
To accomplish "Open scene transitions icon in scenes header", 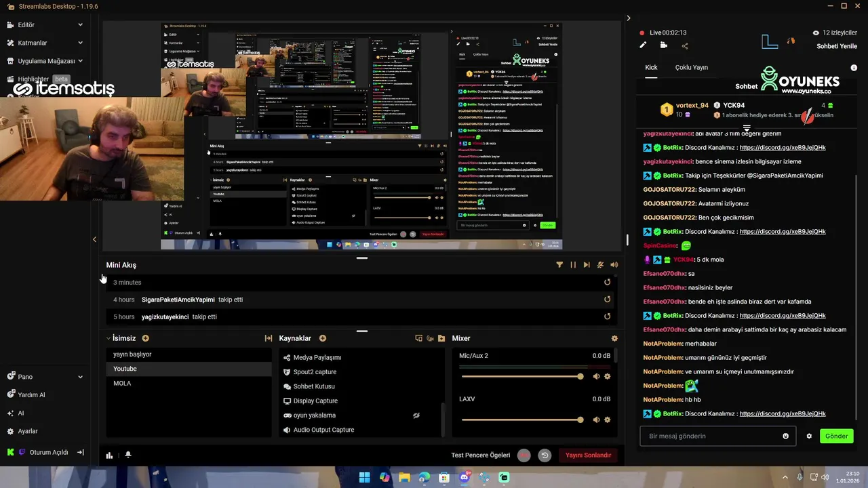I will tap(269, 338).
